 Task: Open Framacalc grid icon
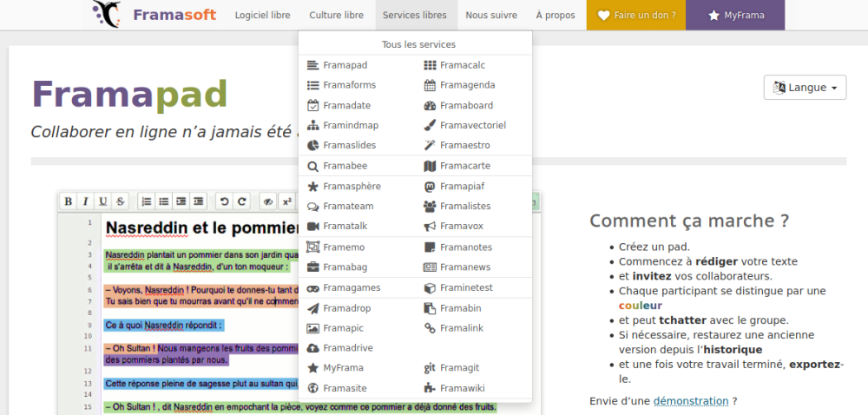click(x=431, y=65)
